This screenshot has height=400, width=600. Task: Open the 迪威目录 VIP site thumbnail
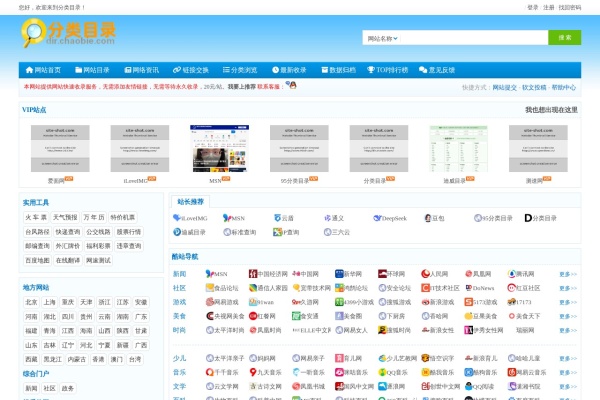(458, 149)
